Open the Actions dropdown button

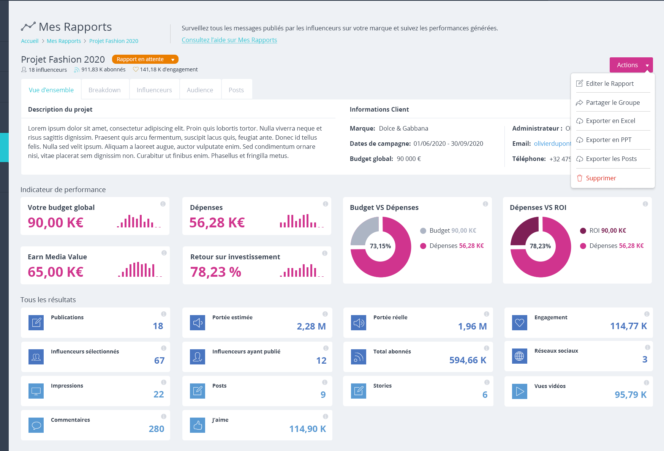coord(631,64)
